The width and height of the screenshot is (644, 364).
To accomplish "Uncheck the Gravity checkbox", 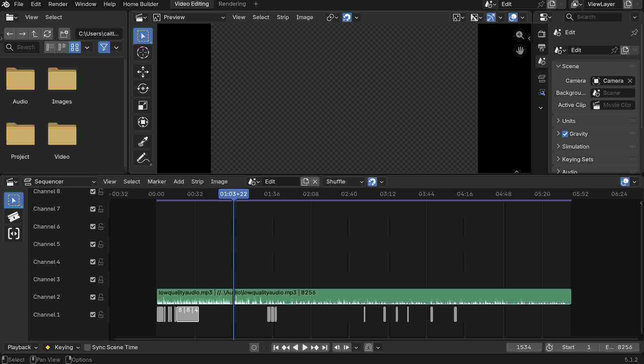I will (x=565, y=134).
